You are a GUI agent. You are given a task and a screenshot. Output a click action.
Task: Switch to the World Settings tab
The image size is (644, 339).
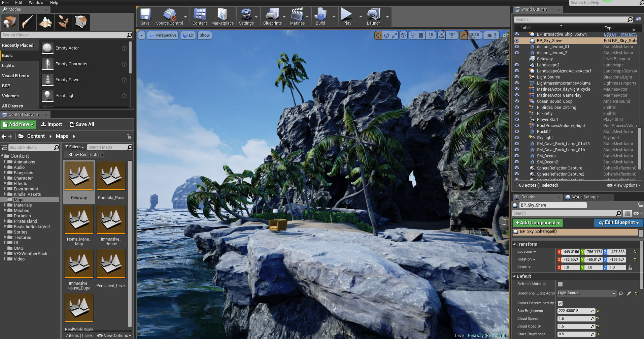[x=585, y=197]
